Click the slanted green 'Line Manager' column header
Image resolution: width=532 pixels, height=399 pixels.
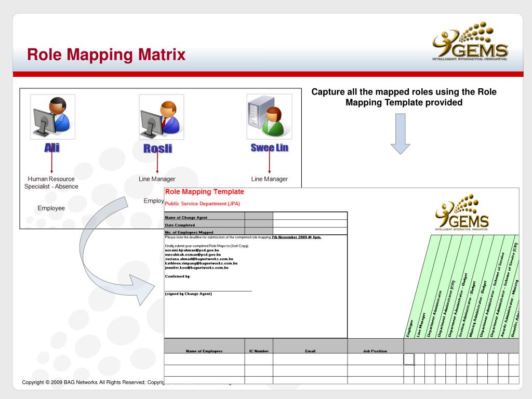[421, 325]
